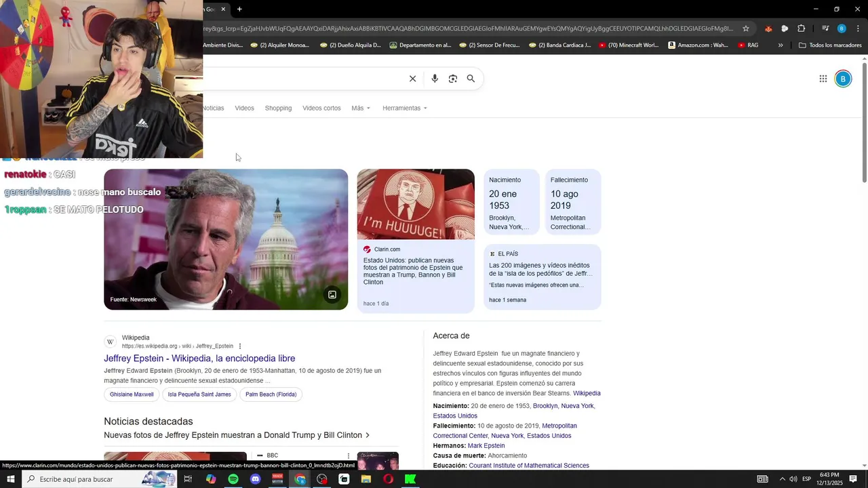Show hidden system tray icons

[782, 479]
